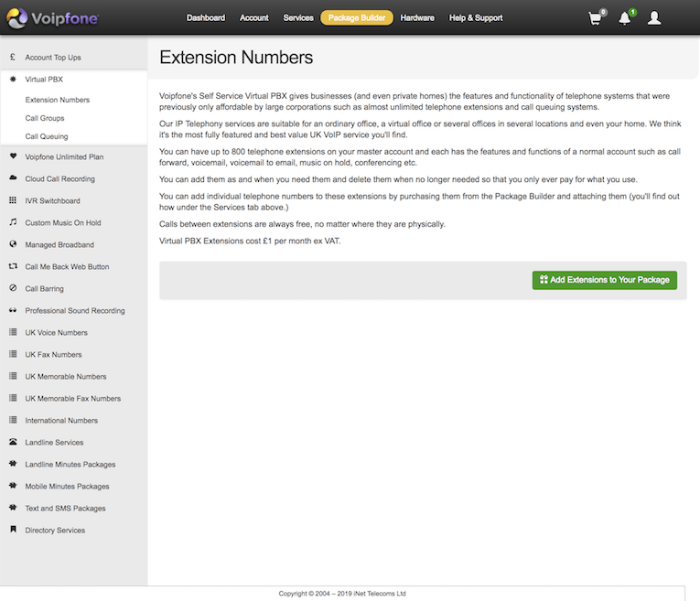Click the pound icon beside Account Top Ups
The height and width of the screenshot is (601, 700).
(13, 57)
